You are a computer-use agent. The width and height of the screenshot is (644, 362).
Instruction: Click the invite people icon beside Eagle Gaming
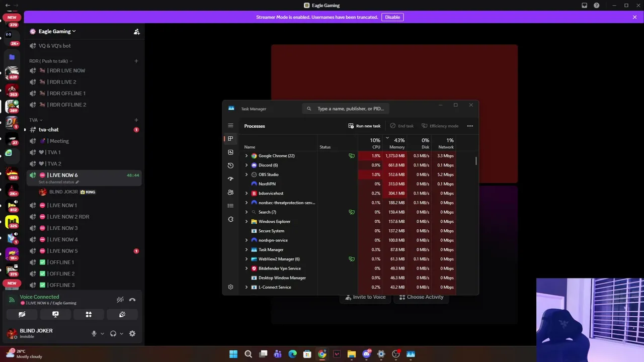[136, 31]
